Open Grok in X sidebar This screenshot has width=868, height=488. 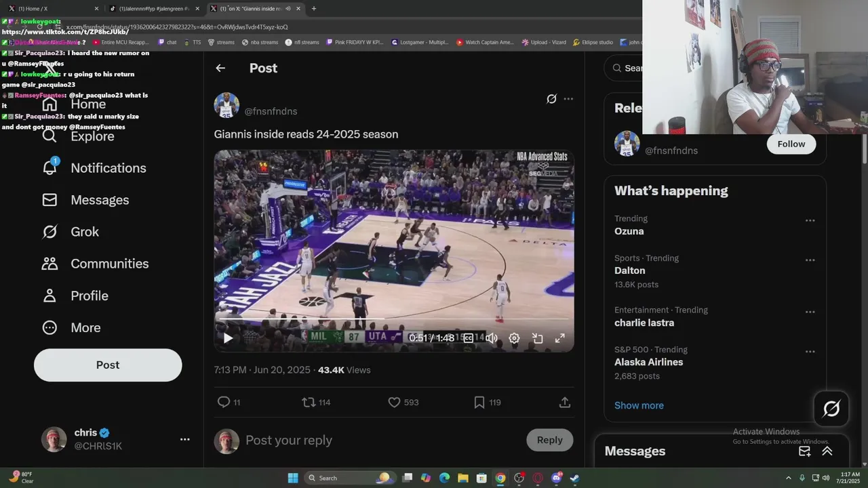71,231
